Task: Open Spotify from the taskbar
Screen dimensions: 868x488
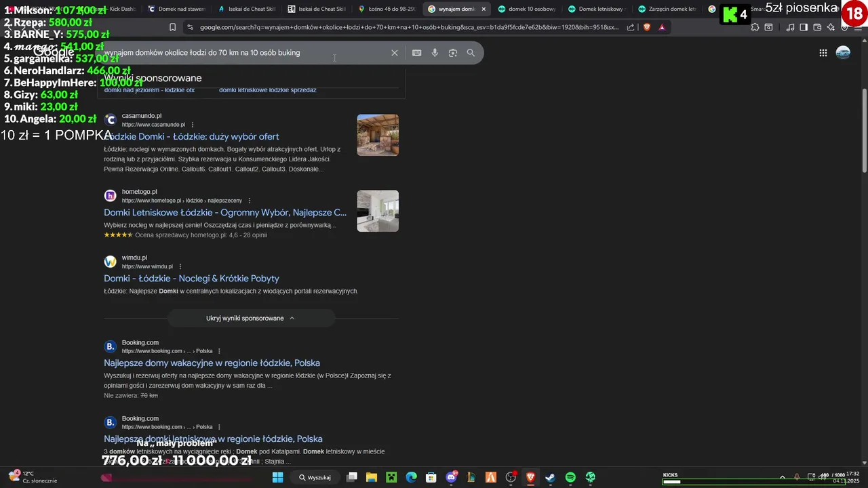Action: tap(570, 477)
